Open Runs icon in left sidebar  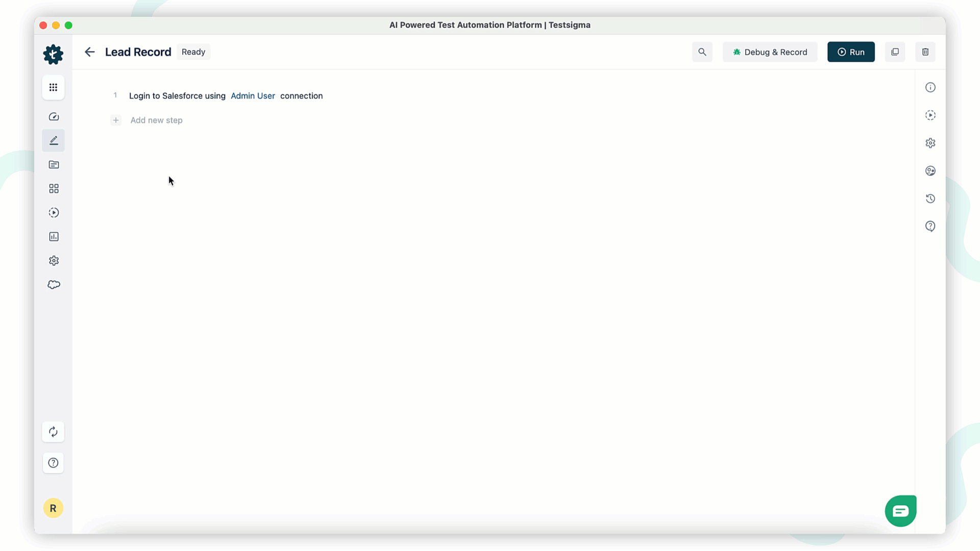(x=54, y=213)
